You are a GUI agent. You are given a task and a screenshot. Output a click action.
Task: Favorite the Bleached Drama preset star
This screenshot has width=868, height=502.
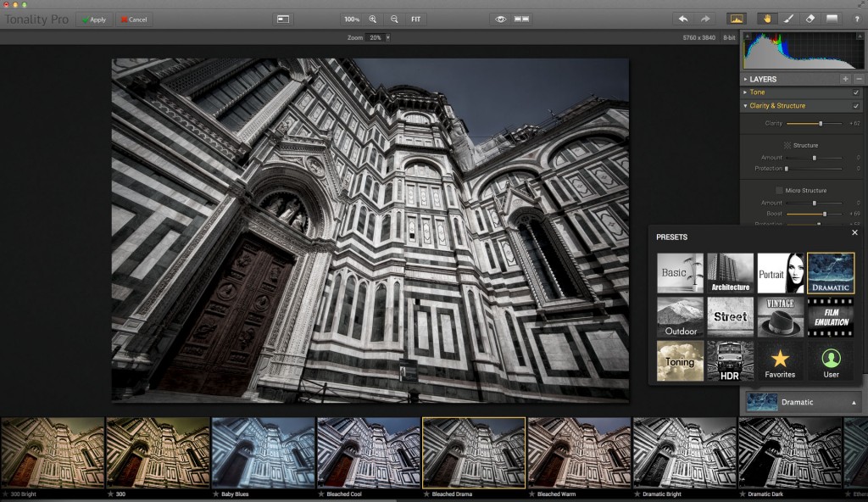[x=426, y=494]
